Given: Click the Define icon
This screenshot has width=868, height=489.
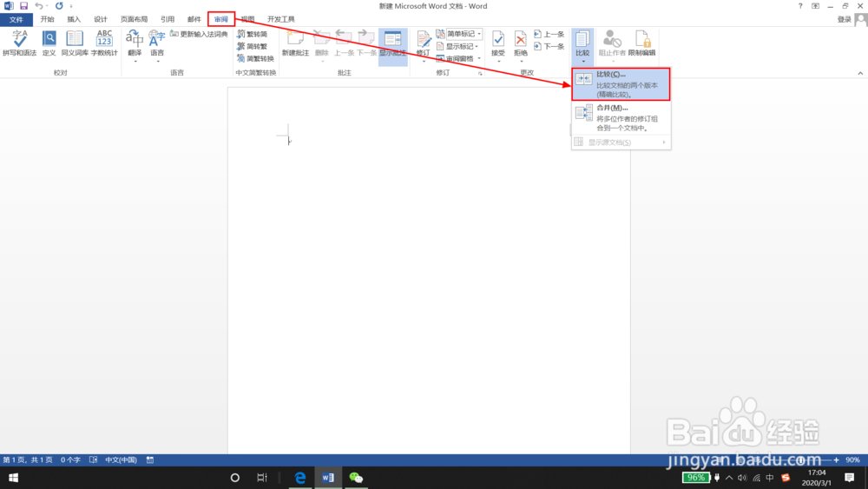Looking at the screenshot, I should click(x=49, y=43).
